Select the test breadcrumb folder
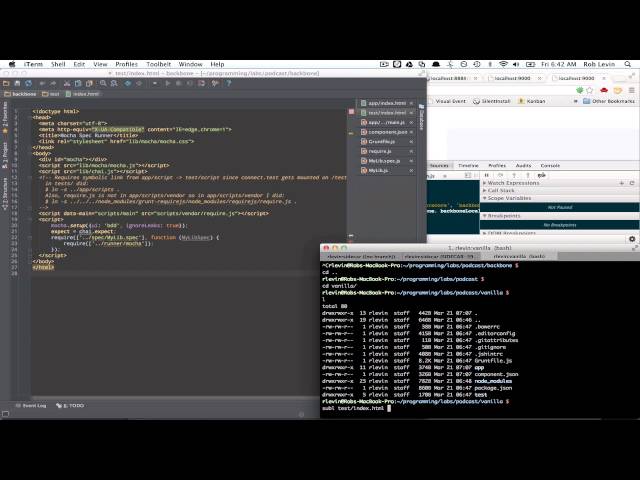Viewport: 640px width, 480px height. coord(51,94)
